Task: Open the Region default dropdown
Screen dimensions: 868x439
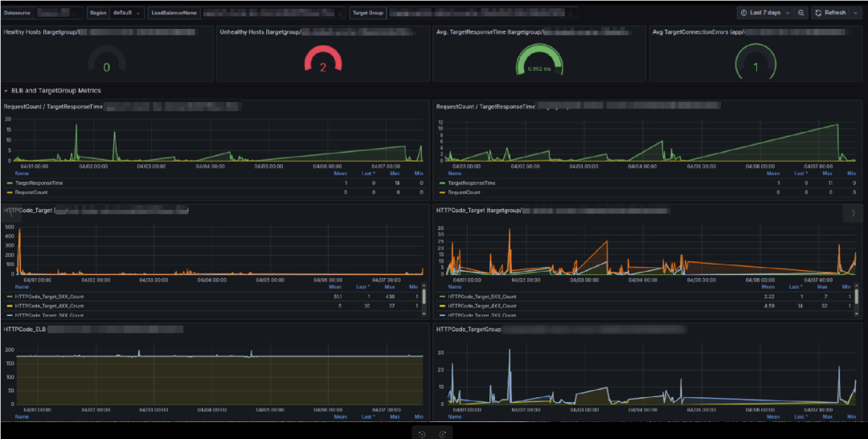Action: pyautogui.click(x=127, y=14)
